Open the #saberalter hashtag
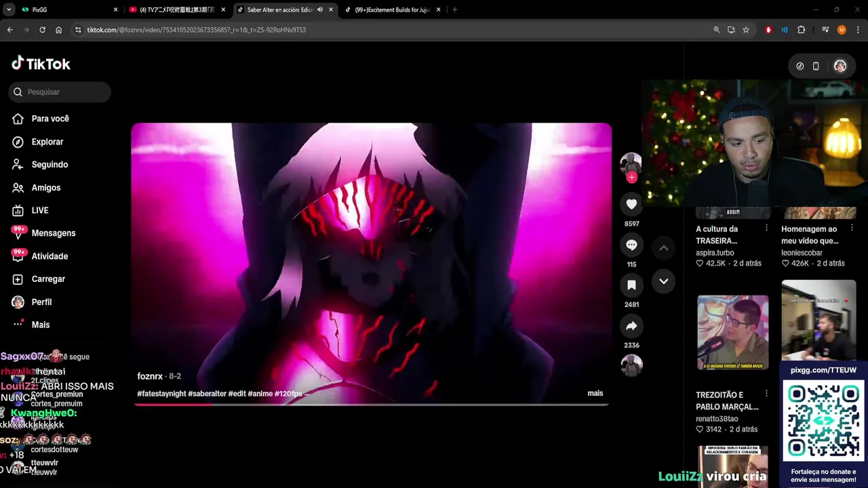Image resolution: width=868 pixels, height=488 pixels. (207, 394)
